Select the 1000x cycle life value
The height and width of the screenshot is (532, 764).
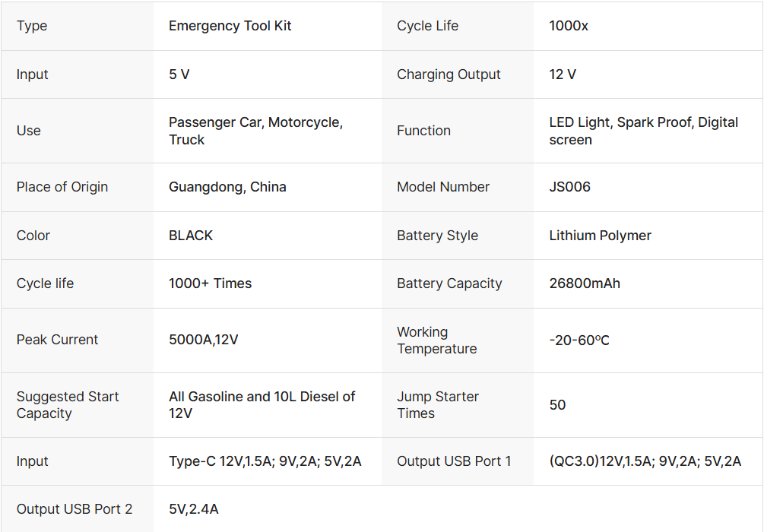click(569, 26)
